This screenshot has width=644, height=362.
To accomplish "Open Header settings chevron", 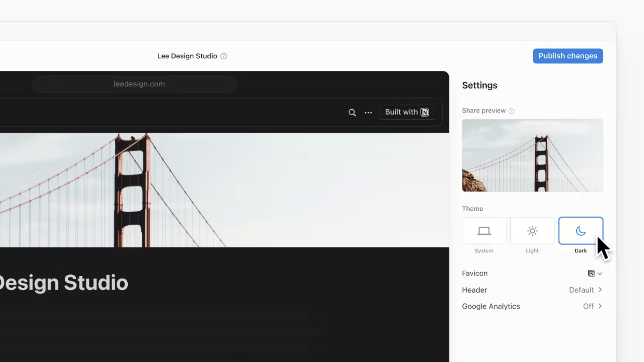I will 600,290.
